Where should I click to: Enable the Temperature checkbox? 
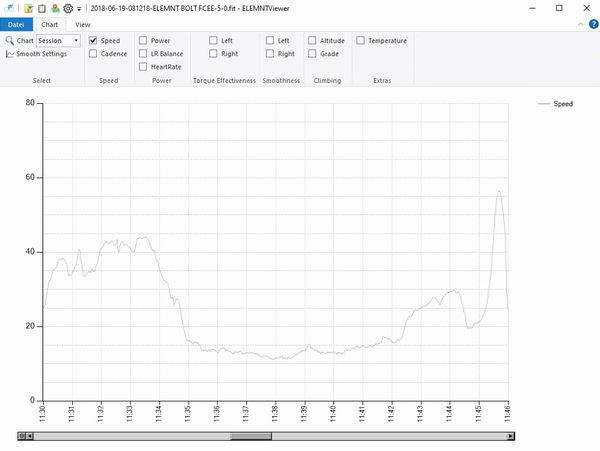(x=360, y=40)
